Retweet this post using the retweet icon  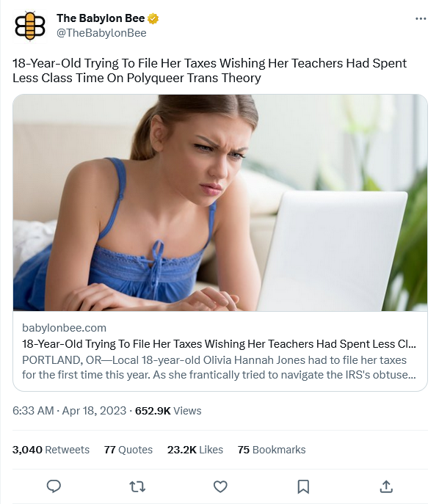[x=137, y=486]
